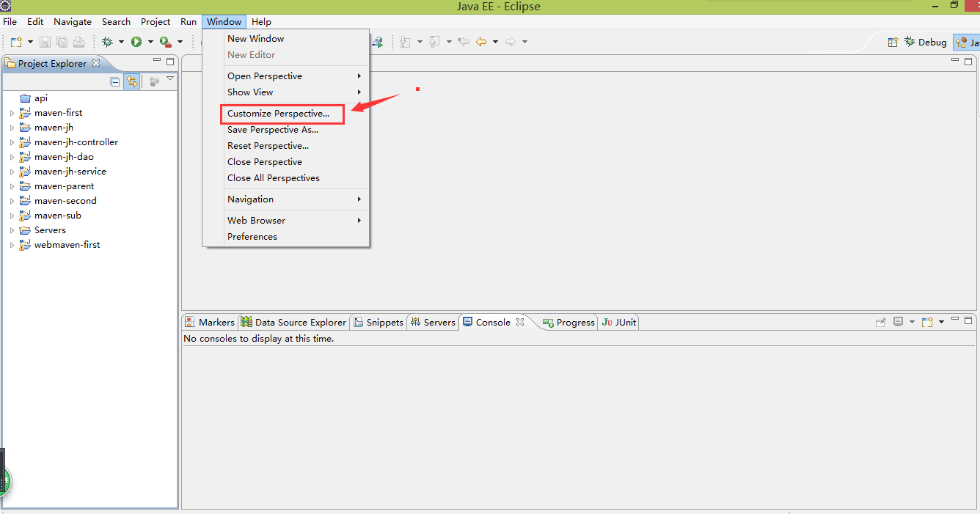Open the Help menu
The width and height of the screenshot is (980, 514).
tap(261, 21)
